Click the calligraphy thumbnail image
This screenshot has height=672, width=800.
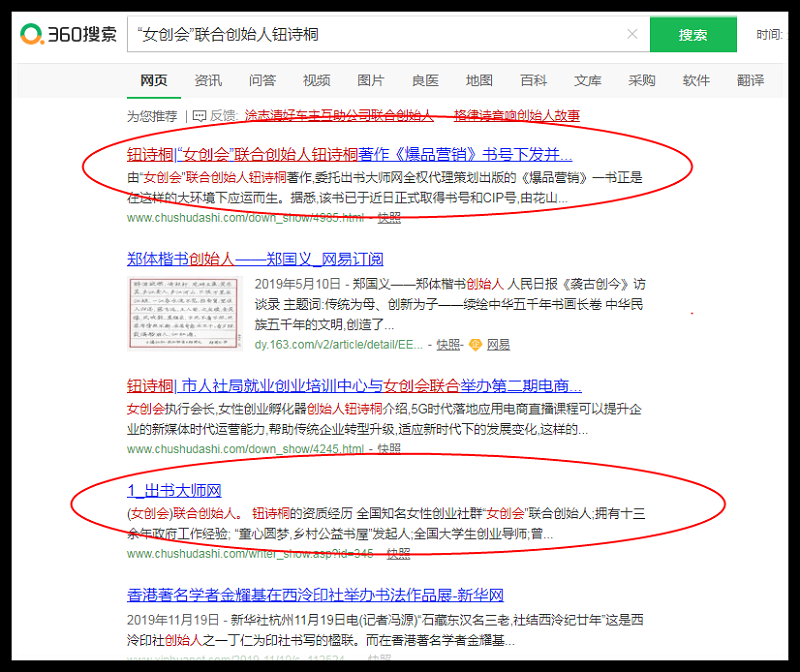[x=185, y=313]
